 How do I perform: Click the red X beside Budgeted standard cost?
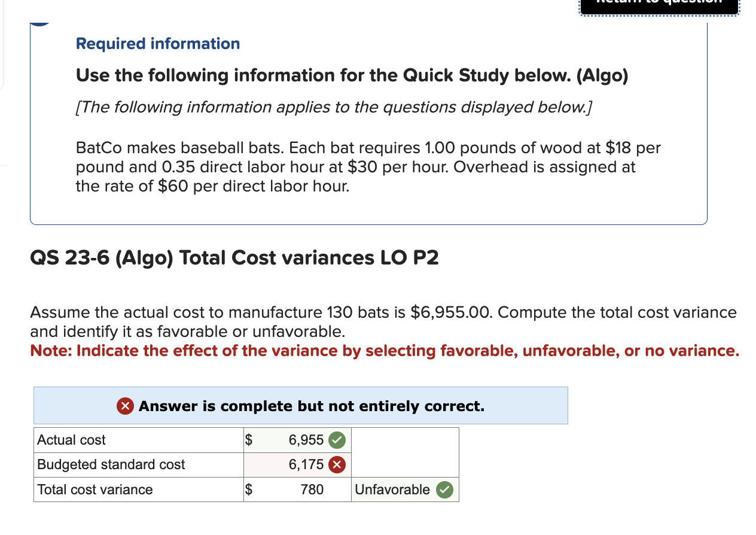pyautogui.click(x=336, y=464)
